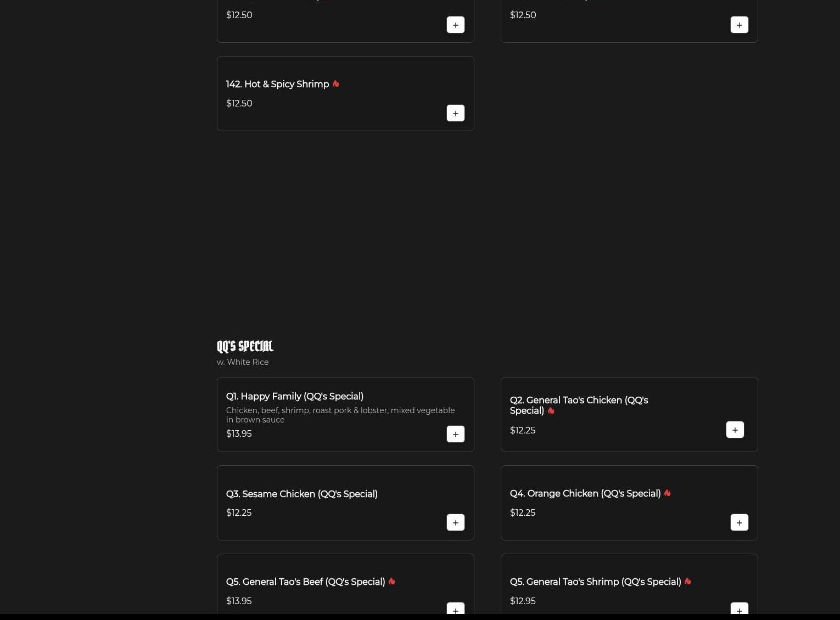This screenshot has width=840, height=620.
Task: Click the $13.95 price under Q1. Happy Family
Action: pyautogui.click(x=239, y=433)
